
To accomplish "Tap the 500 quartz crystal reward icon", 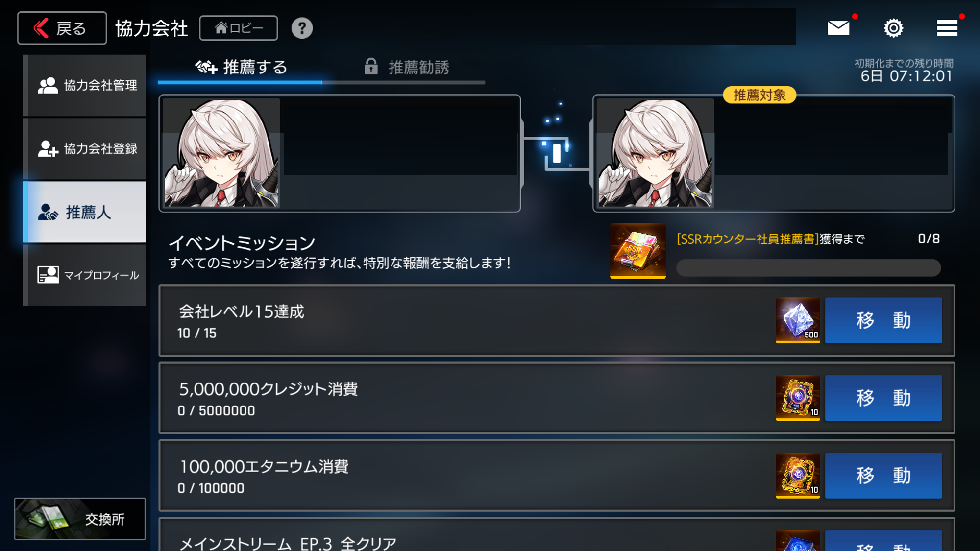I will point(798,320).
